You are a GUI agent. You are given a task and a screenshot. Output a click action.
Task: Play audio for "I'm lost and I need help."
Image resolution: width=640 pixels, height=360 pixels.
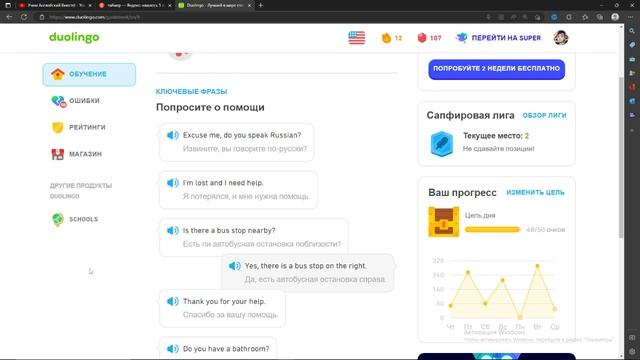173,183
